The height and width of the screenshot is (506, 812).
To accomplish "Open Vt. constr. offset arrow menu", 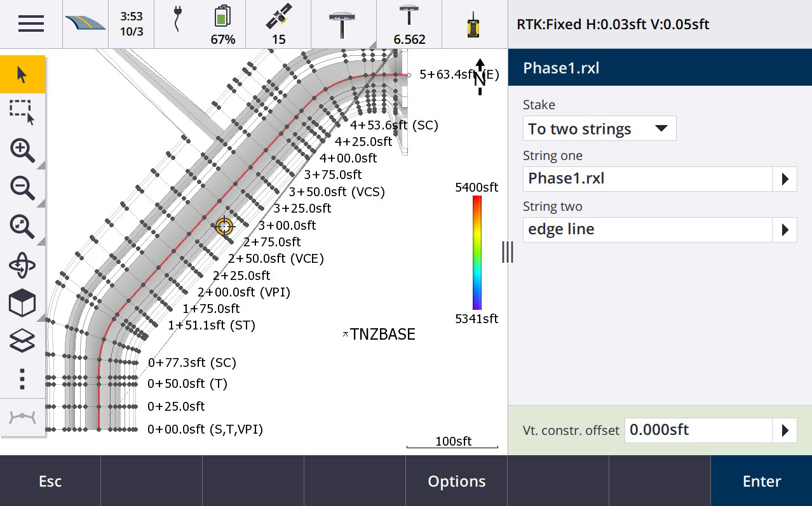I will click(785, 430).
